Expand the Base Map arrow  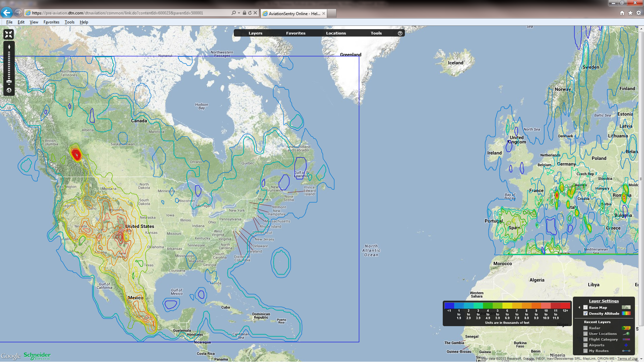579,307
